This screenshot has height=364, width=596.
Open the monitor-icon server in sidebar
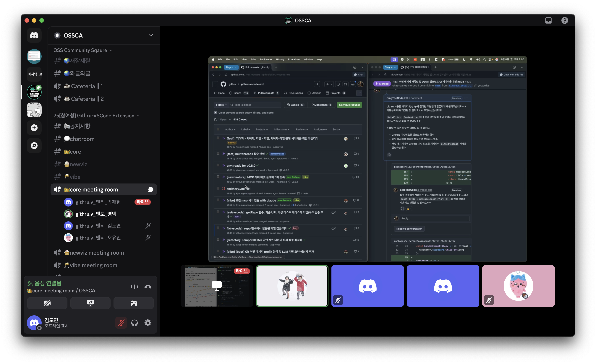[34, 56]
